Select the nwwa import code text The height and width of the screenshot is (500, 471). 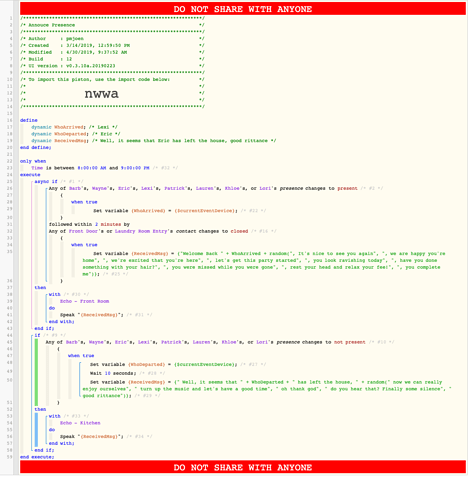coord(101,93)
